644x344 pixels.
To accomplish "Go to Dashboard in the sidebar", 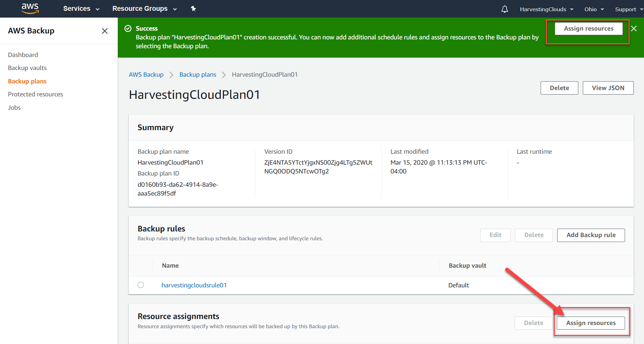I will coord(23,55).
